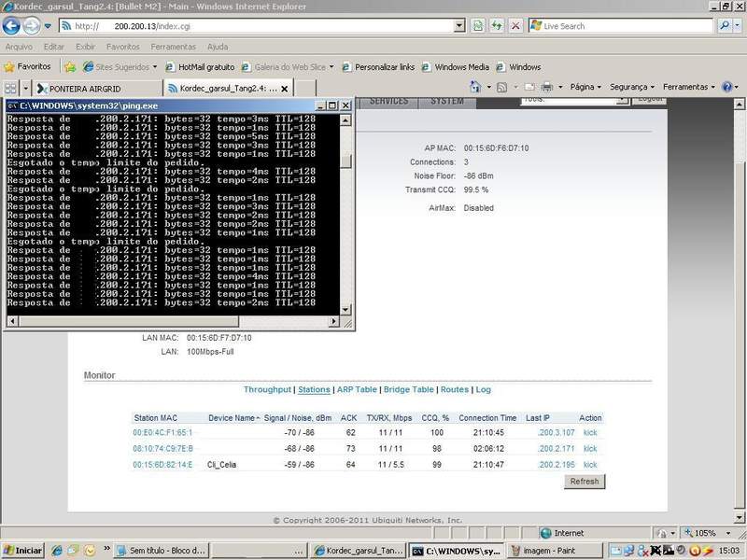Click the Iniciar start button
The image size is (747, 560).
pos(22,551)
